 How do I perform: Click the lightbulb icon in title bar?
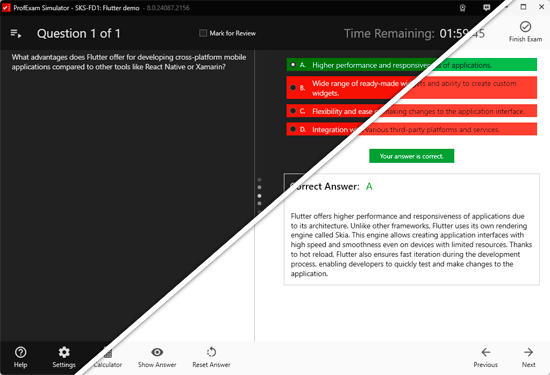463,8
